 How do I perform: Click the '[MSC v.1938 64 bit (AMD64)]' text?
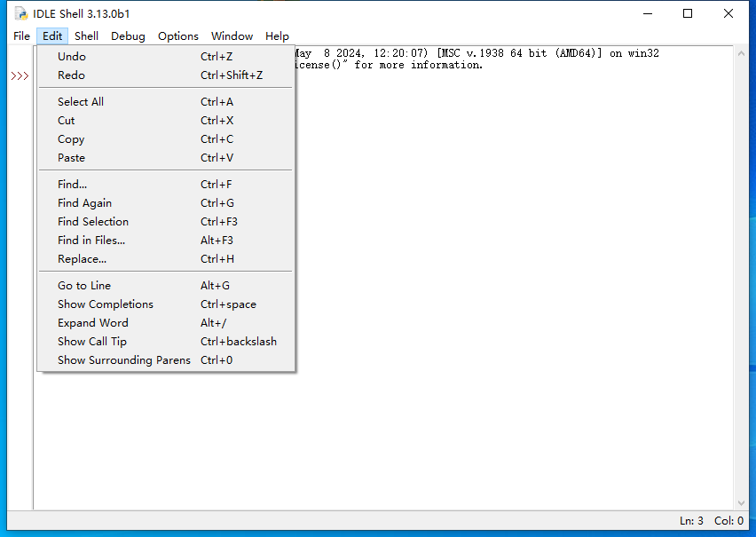pos(519,53)
